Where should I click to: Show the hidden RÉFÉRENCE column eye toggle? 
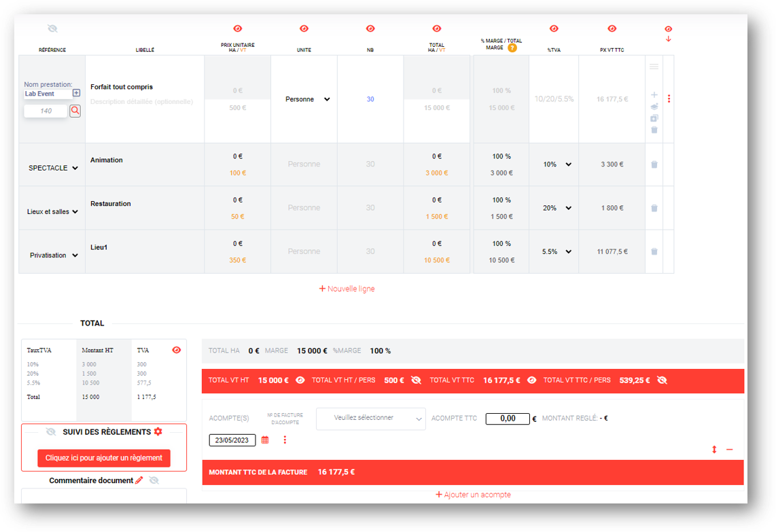click(x=52, y=29)
